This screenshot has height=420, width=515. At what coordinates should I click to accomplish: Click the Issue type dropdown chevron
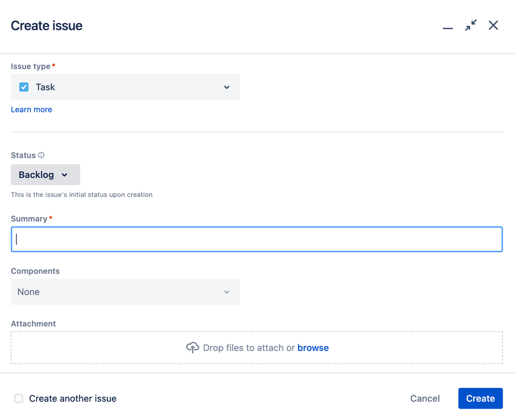pyautogui.click(x=227, y=87)
